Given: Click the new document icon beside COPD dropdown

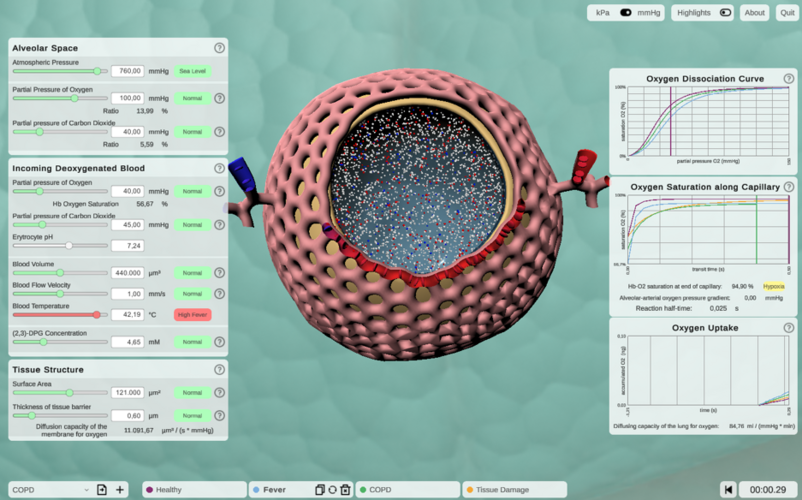Looking at the screenshot, I should click(102, 490).
